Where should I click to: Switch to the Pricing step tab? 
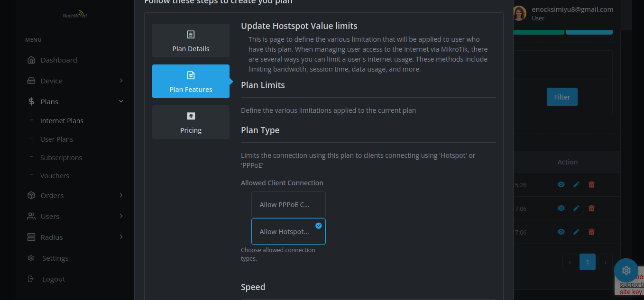(x=191, y=122)
